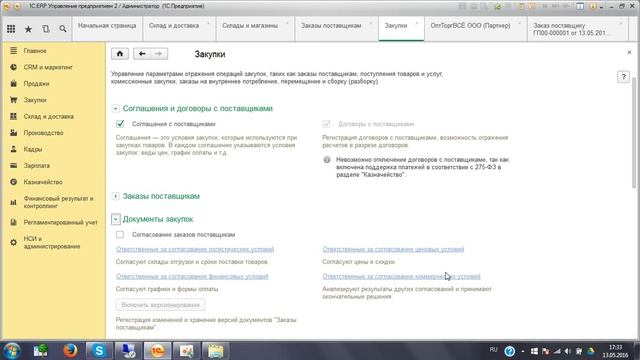Viewport: 640px width, 360px height.
Task: Click RU language indicator in tray
Action: [x=493, y=350]
